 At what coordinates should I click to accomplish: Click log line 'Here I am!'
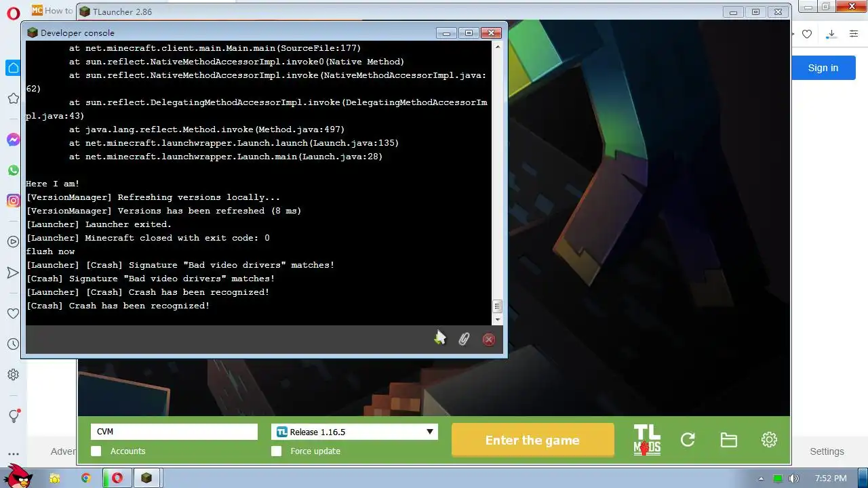(x=53, y=184)
